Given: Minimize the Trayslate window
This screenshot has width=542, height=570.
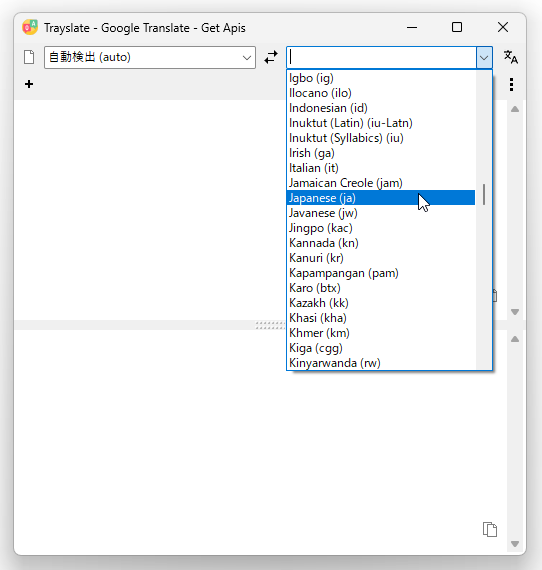Looking at the screenshot, I should (412, 27).
